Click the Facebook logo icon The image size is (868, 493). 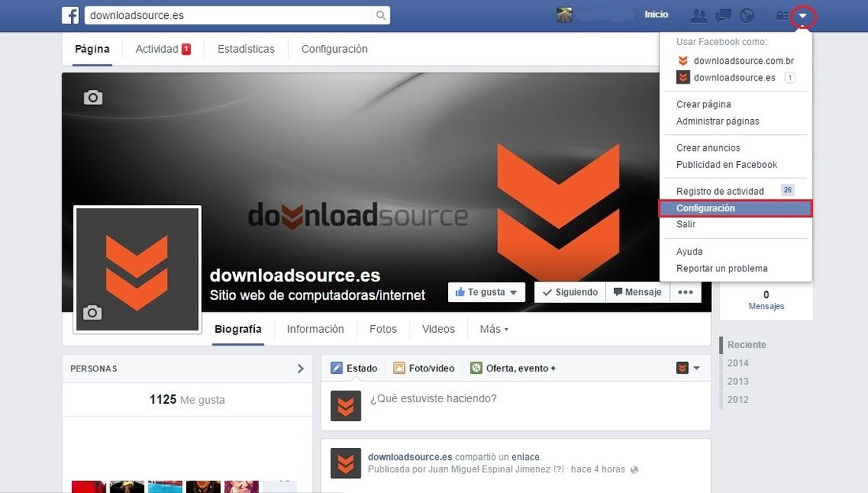click(x=70, y=15)
